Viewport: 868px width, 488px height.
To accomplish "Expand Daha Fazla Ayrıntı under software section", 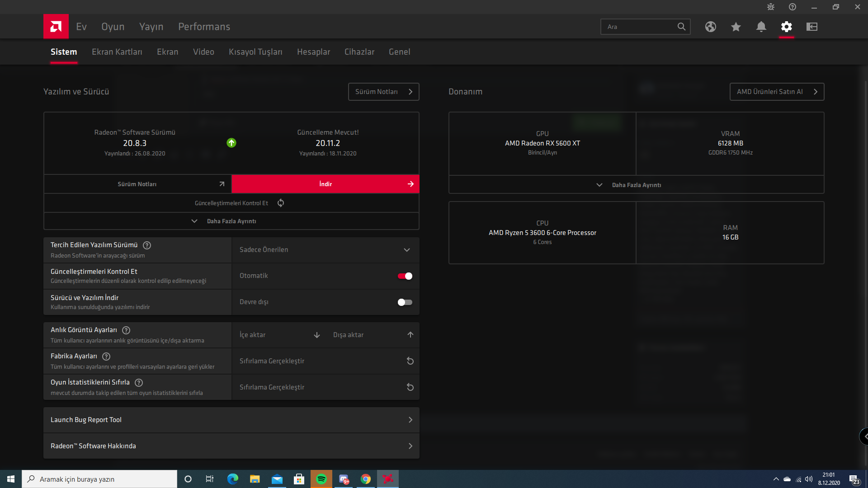I will [231, 221].
